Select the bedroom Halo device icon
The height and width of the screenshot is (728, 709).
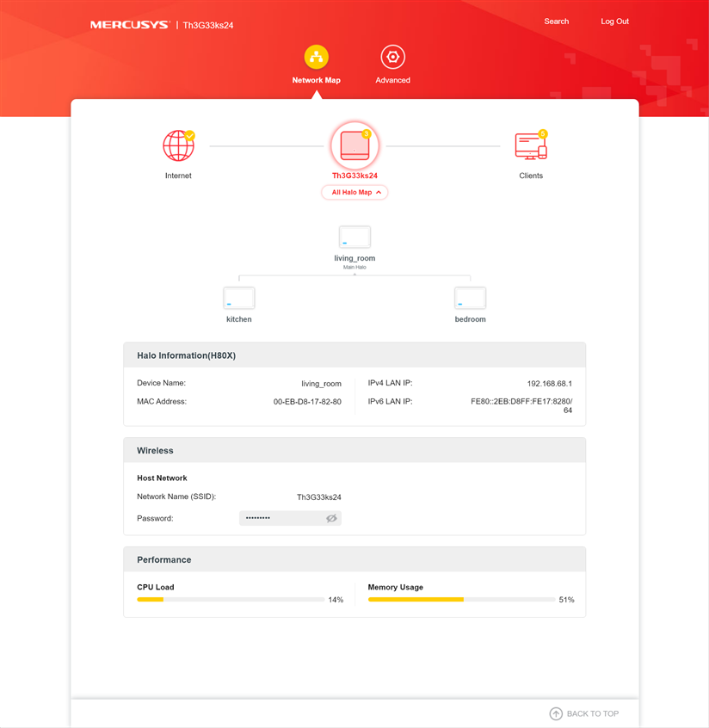click(471, 298)
